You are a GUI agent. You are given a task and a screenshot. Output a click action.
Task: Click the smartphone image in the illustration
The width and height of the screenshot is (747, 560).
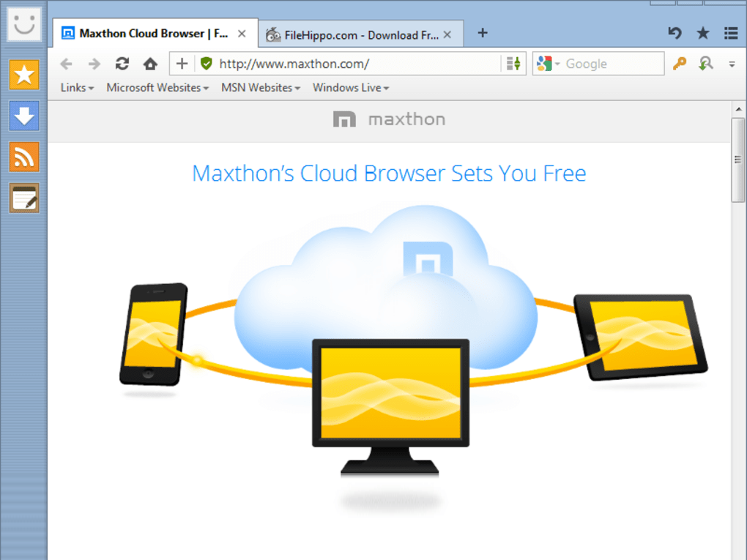153,335
